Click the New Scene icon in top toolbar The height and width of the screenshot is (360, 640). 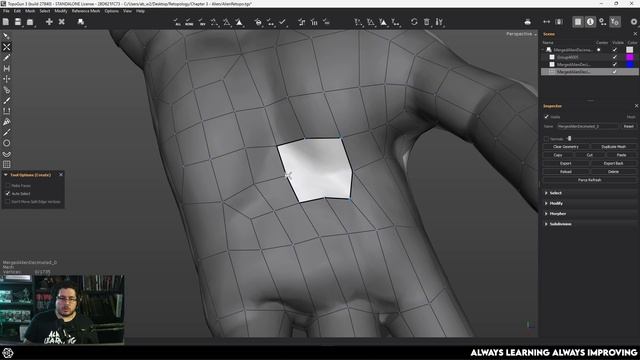[6, 22]
